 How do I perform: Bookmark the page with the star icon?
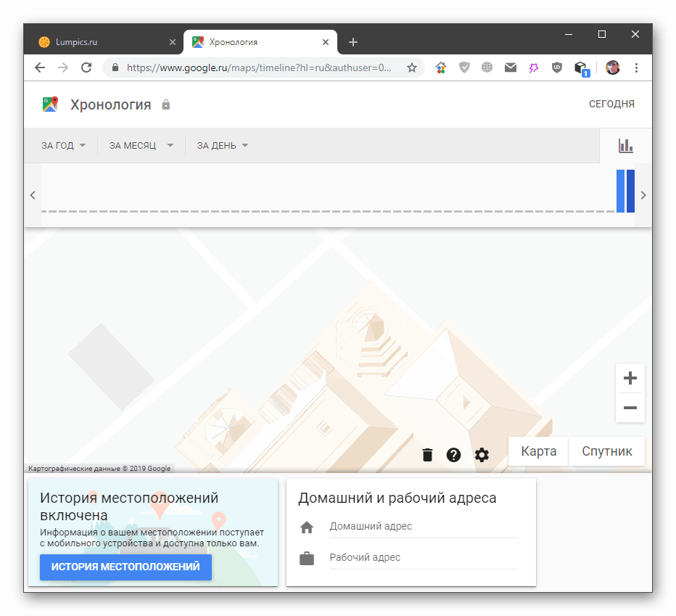[412, 67]
